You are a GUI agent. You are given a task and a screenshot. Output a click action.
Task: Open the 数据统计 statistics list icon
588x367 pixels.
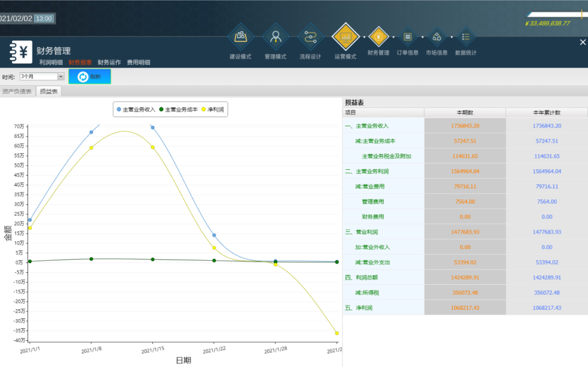click(x=465, y=36)
